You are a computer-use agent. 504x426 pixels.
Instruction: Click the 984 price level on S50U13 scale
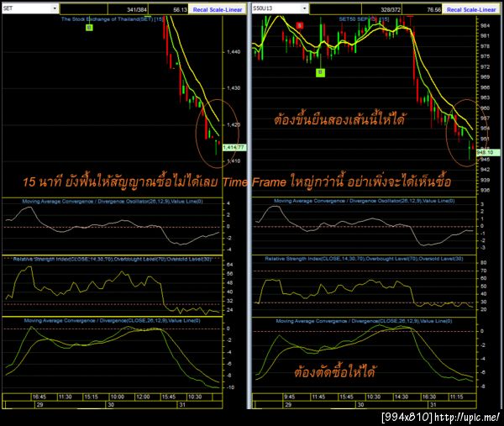tap(485, 26)
